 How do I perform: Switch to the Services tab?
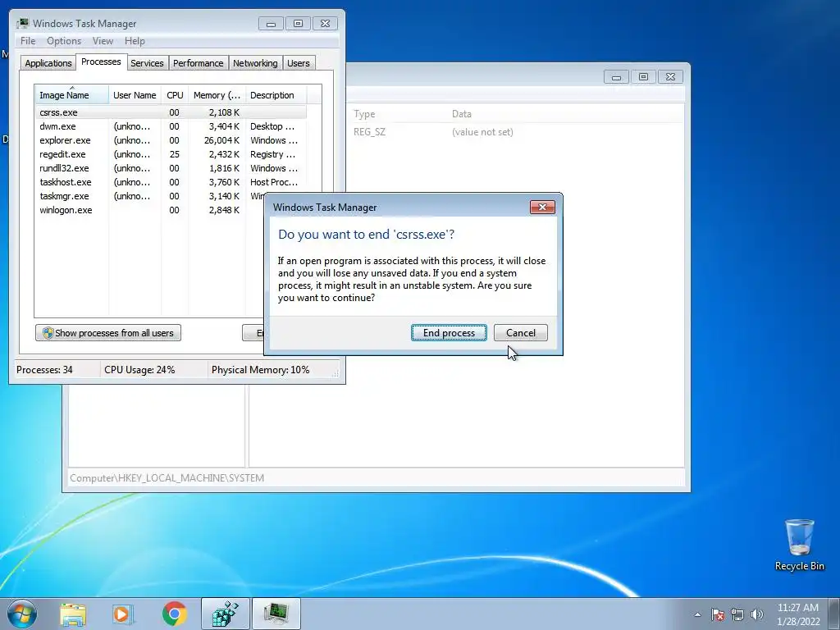click(x=147, y=63)
